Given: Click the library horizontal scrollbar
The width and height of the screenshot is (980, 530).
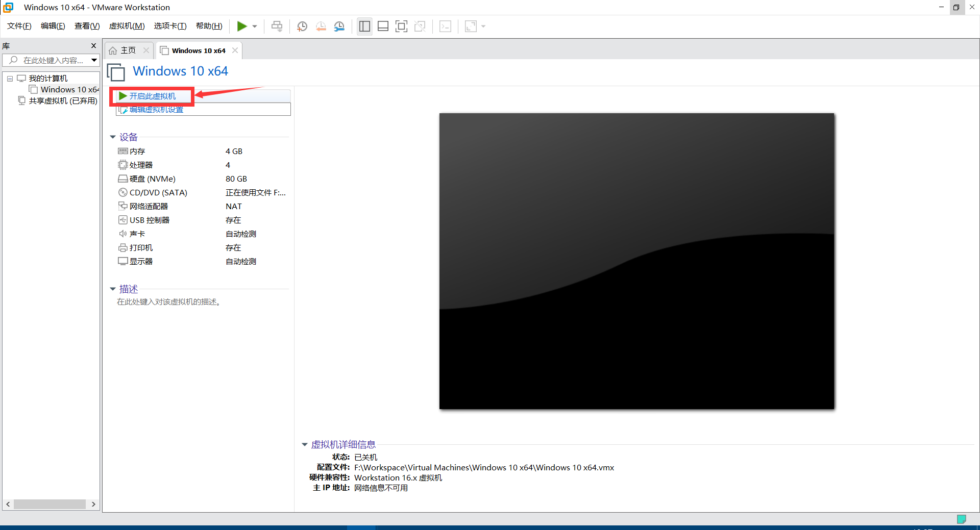Looking at the screenshot, I should (50, 504).
